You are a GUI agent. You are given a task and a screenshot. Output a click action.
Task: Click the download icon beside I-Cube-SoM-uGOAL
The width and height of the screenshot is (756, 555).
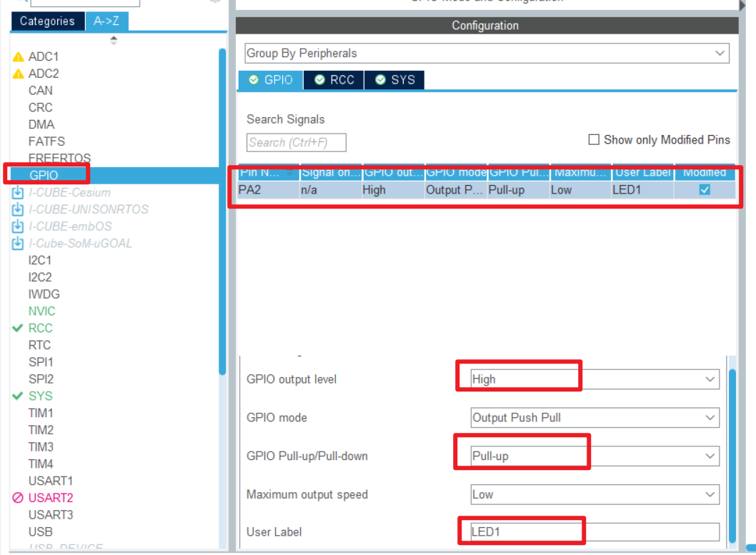pos(17,244)
